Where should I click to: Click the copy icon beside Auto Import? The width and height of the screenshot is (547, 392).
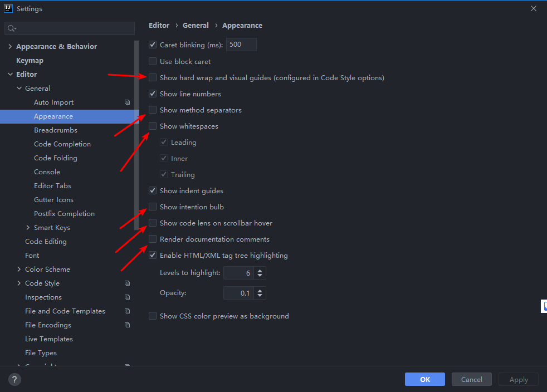pos(127,102)
